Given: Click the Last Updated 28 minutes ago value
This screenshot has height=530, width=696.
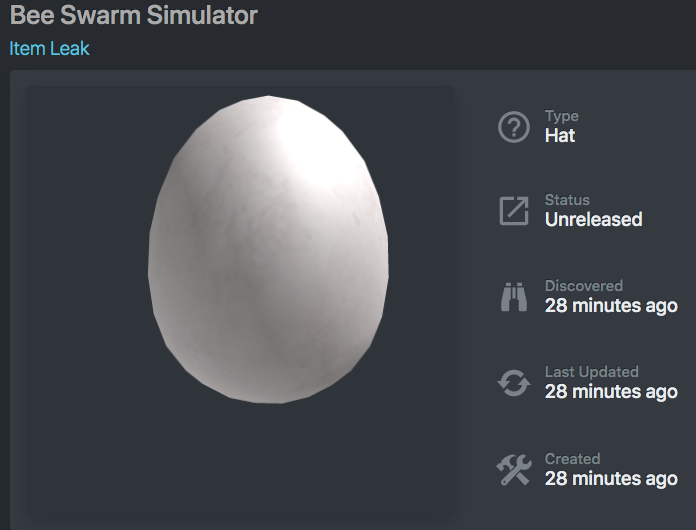Looking at the screenshot, I should click(x=611, y=392).
